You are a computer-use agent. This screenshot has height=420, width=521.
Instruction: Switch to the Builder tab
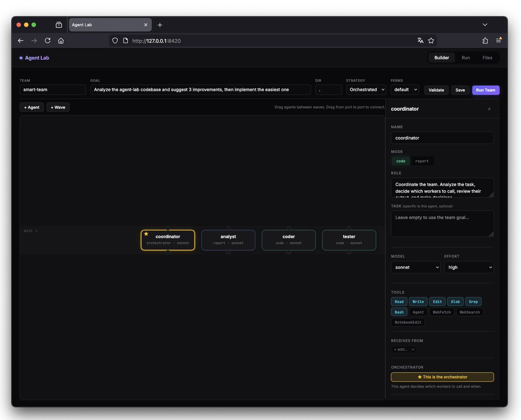tap(442, 58)
